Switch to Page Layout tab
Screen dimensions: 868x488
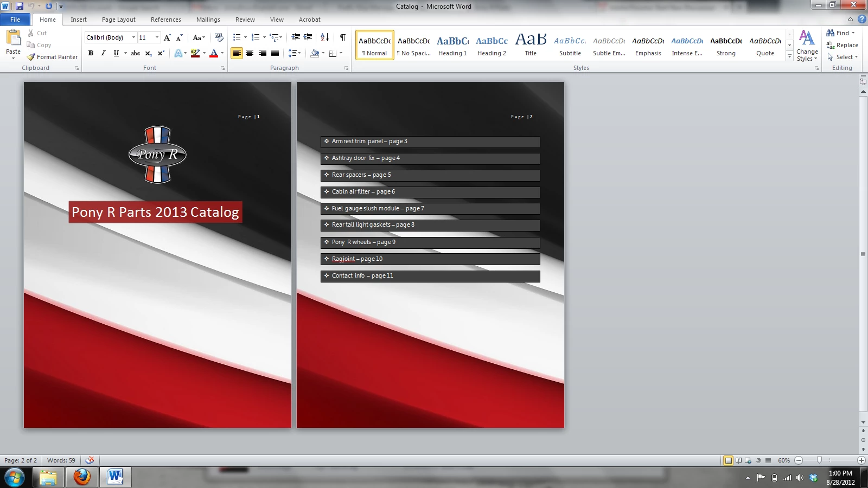coord(119,20)
